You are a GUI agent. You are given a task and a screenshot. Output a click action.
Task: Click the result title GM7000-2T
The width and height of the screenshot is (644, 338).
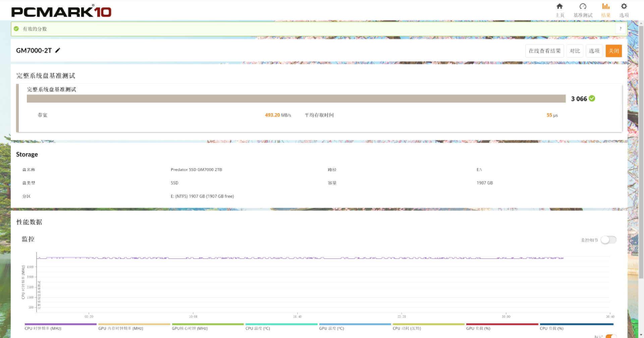[x=34, y=50]
